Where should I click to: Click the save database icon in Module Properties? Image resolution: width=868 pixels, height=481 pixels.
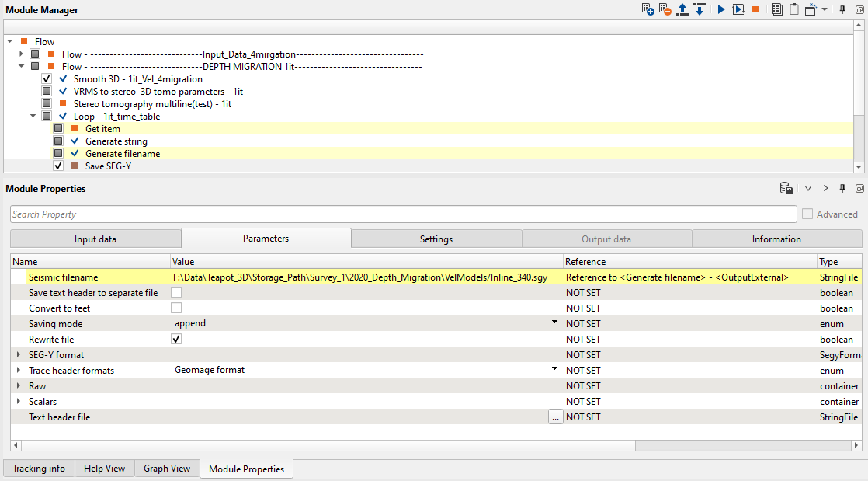786,188
